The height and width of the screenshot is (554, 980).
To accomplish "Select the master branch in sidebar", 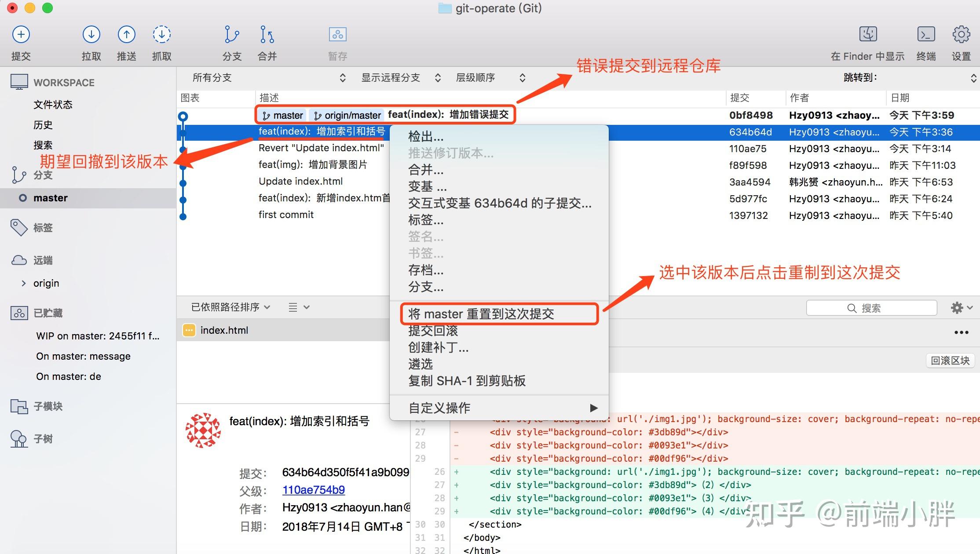I will click(51, 197).
